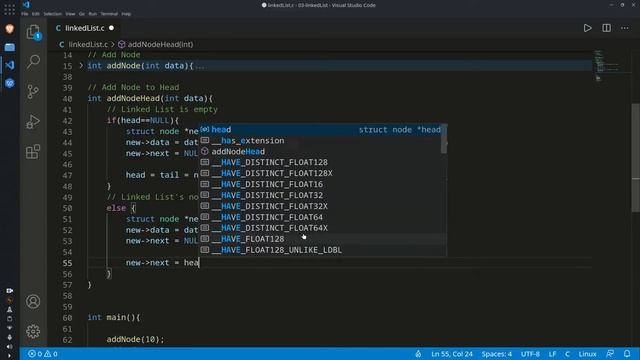Choose __HAVE_DISTINCT_FLOAT16 suggestion
Image resolution: width=640 pixels, height=360 pixels.
click(x=320, y=184)
